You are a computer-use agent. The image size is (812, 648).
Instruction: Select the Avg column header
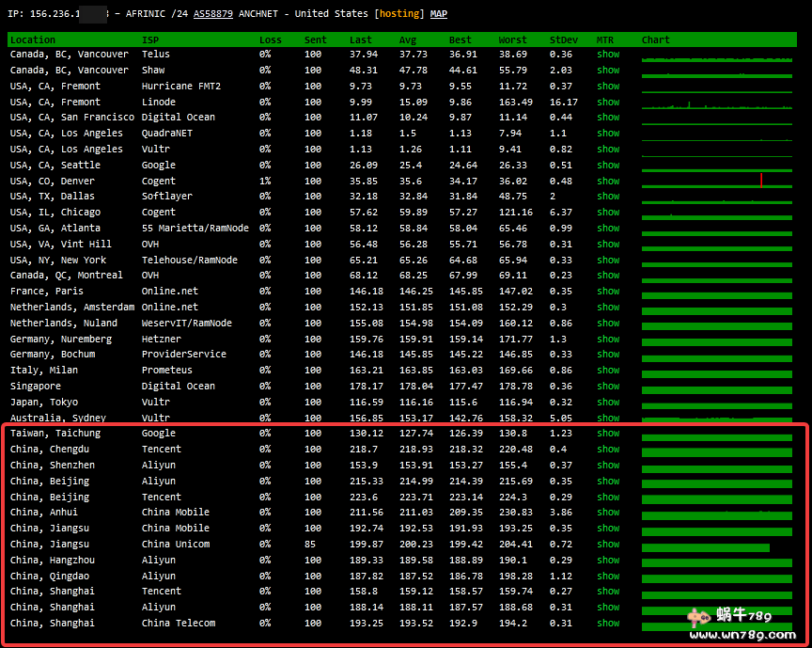pyautogui.click(x=408, y=40)
